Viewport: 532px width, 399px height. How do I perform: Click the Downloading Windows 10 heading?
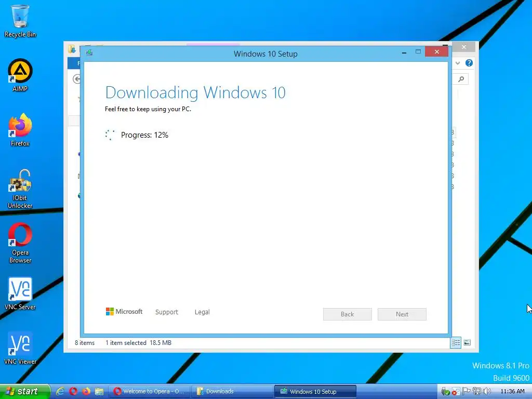195,92
